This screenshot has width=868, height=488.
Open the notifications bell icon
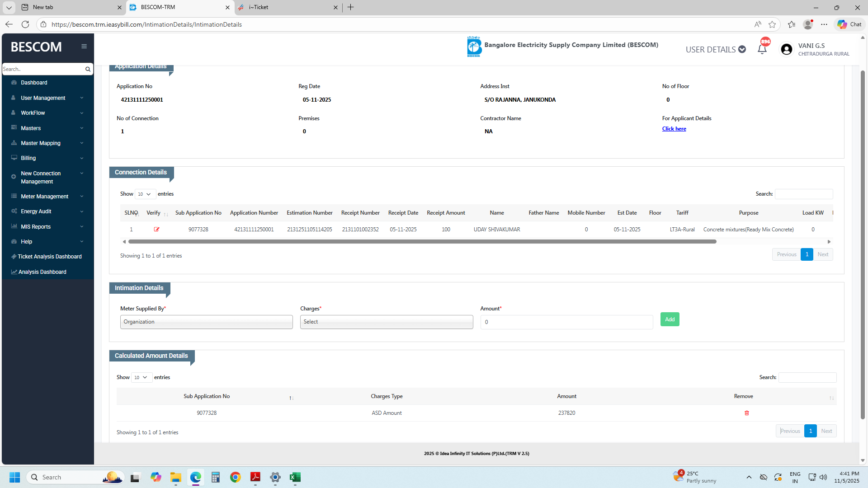[762, 50]
